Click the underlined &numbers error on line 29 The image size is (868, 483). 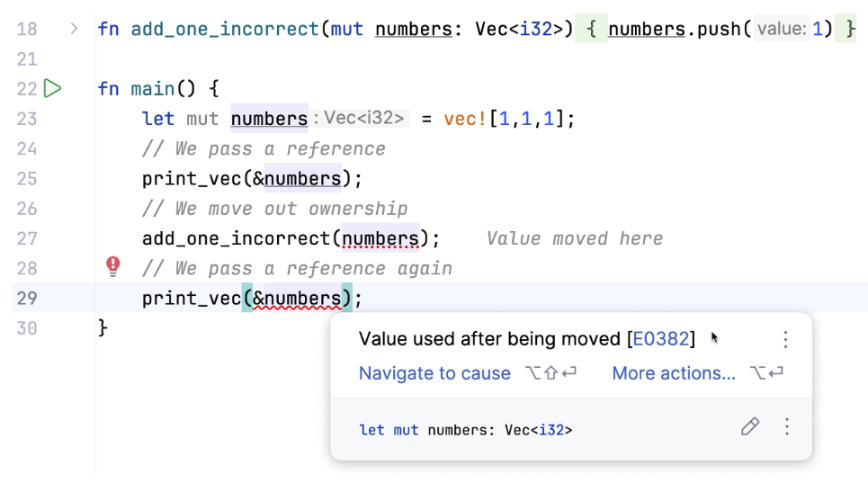(297, 298)
